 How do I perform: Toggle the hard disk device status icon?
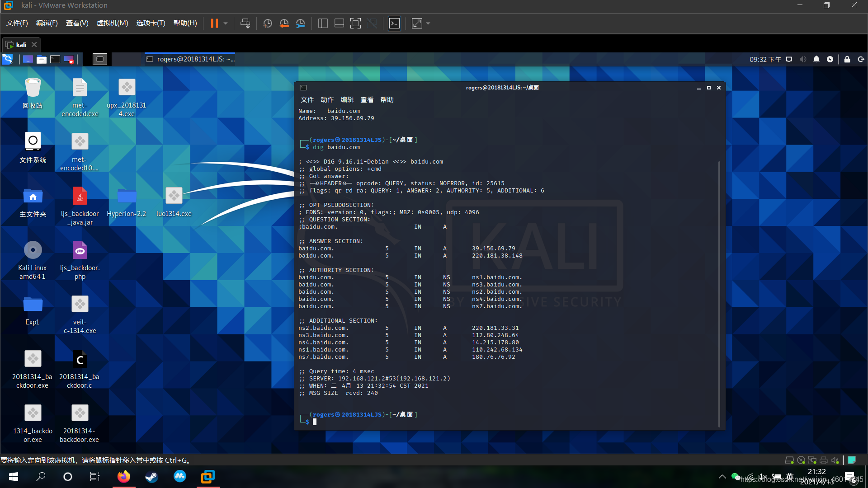coord(789,460)
